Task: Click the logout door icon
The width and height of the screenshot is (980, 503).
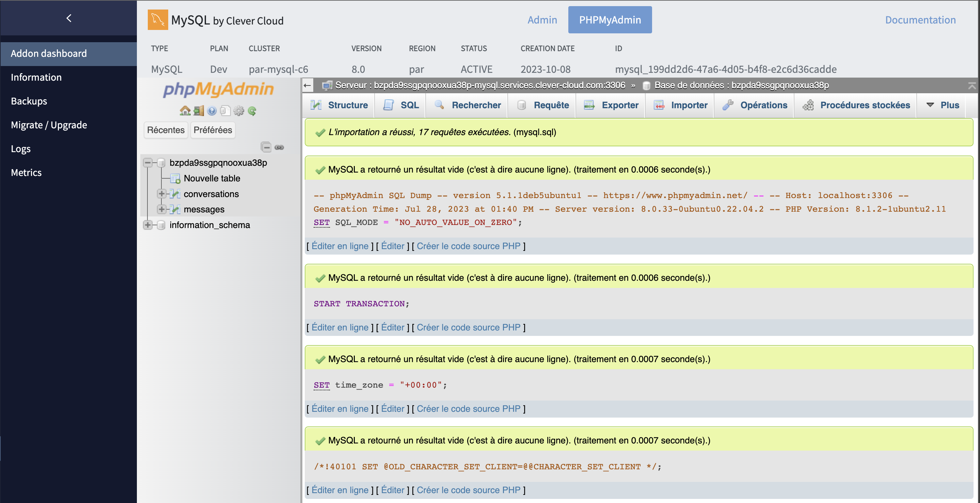Action: (x=199, y=111)
